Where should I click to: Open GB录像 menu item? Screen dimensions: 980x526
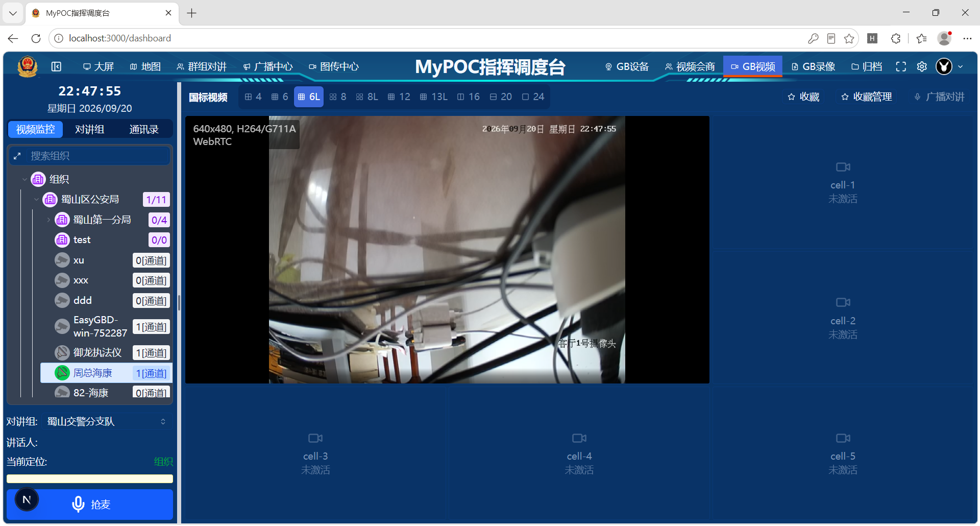point(813,66)
